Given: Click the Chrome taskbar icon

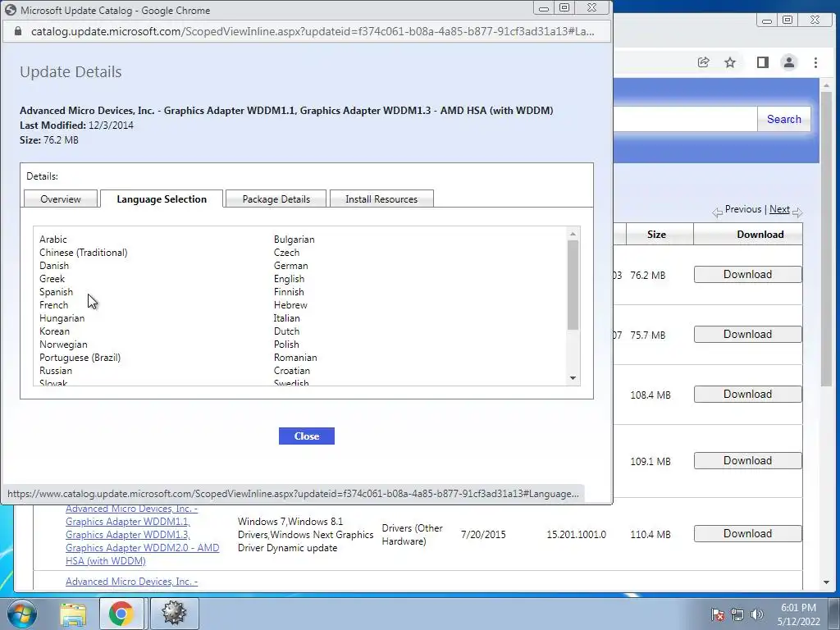Looking at the screenshot, I should click(x=121, y=614).
